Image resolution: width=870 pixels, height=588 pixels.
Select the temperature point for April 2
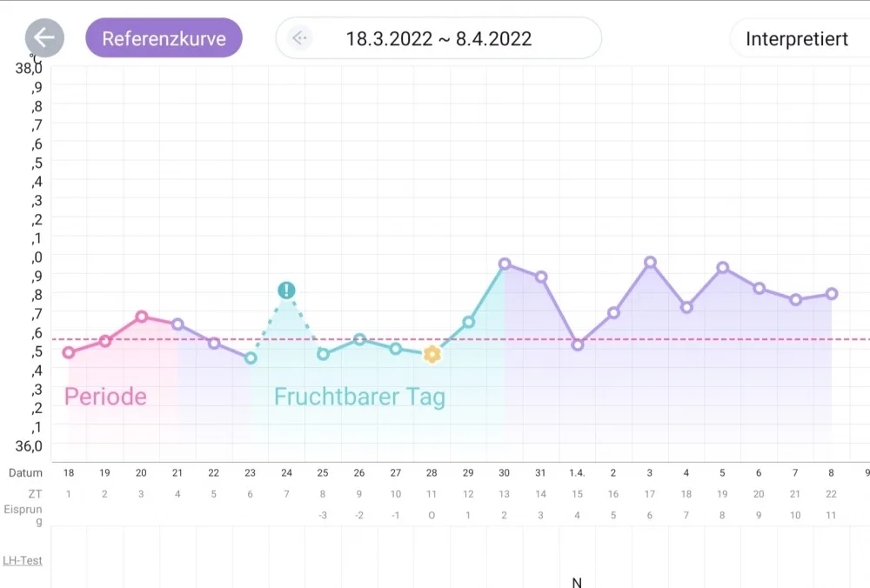click(613, 312)
